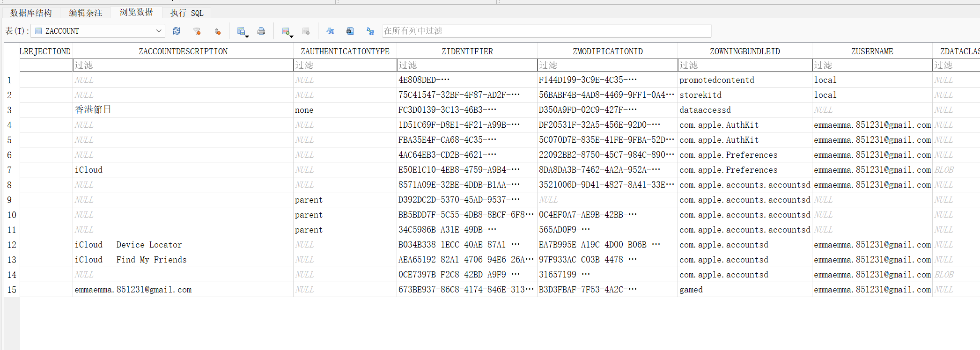Screen dimensions: 980x350
Task: Focus the 在所有列中过滤 global filter box
Action: point(546,31)
